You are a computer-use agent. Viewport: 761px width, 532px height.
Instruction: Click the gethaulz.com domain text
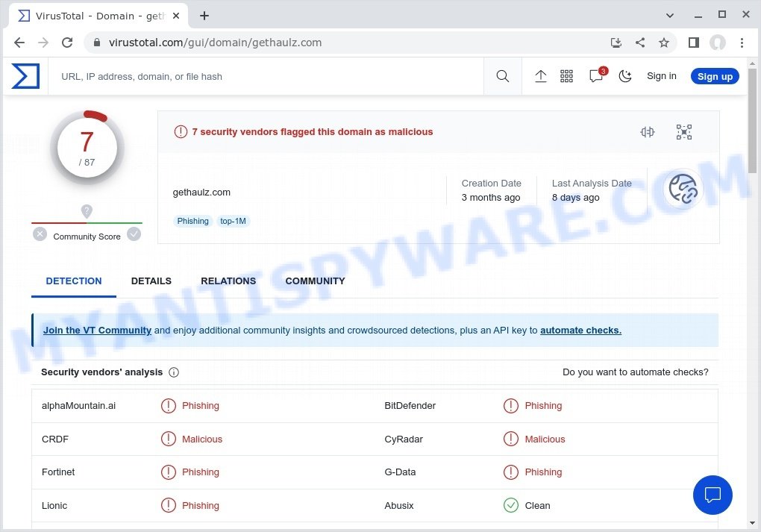tap(201, 193)
